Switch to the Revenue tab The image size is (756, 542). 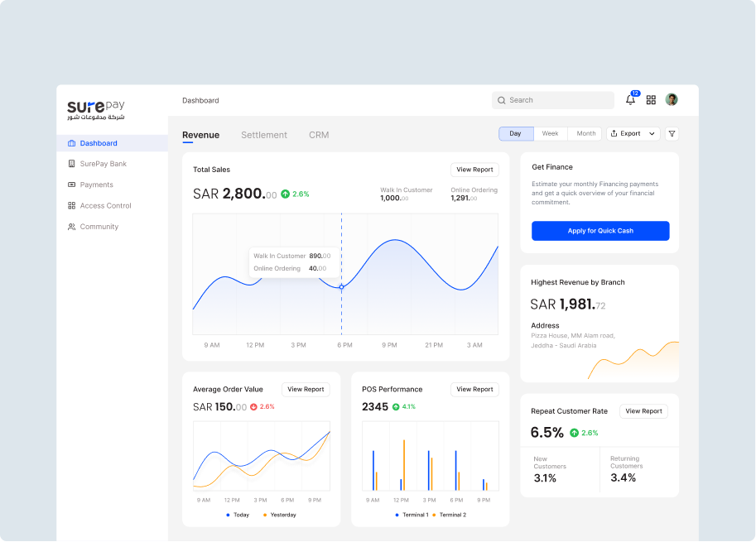[200, 136]
